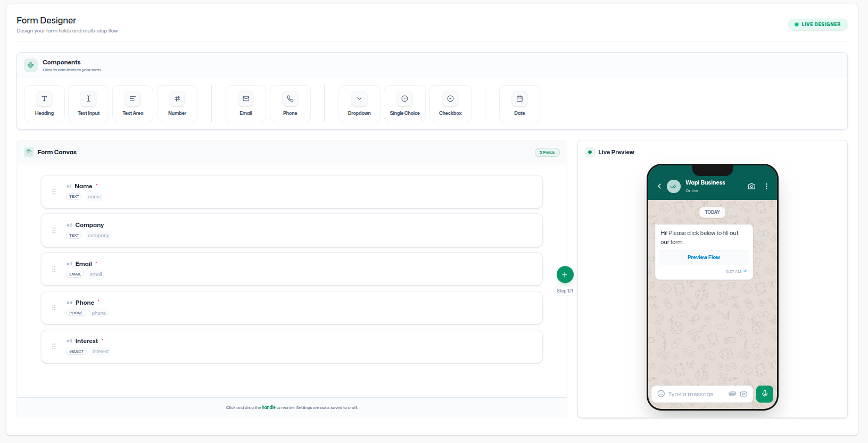Screen dimensions: 868x443
Task: Grab the drag handle of Company field
Action: pos(54,230)
